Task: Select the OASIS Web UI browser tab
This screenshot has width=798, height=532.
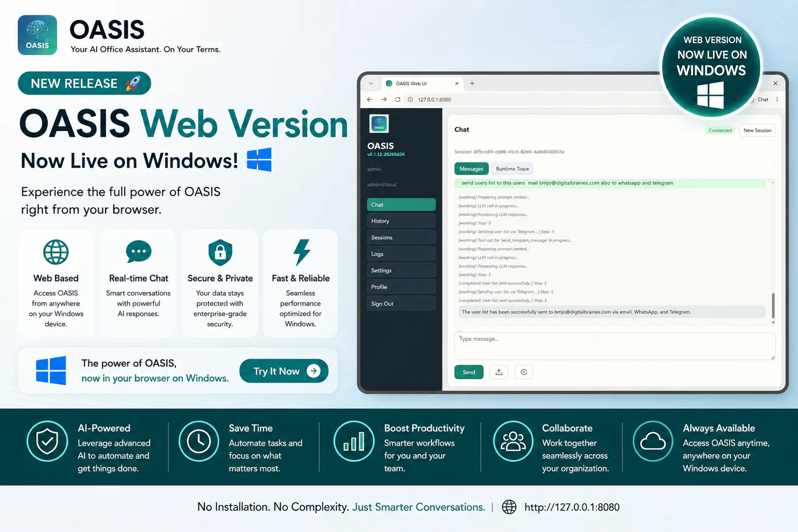Action: pyautogui.click(x=422, y=83)
